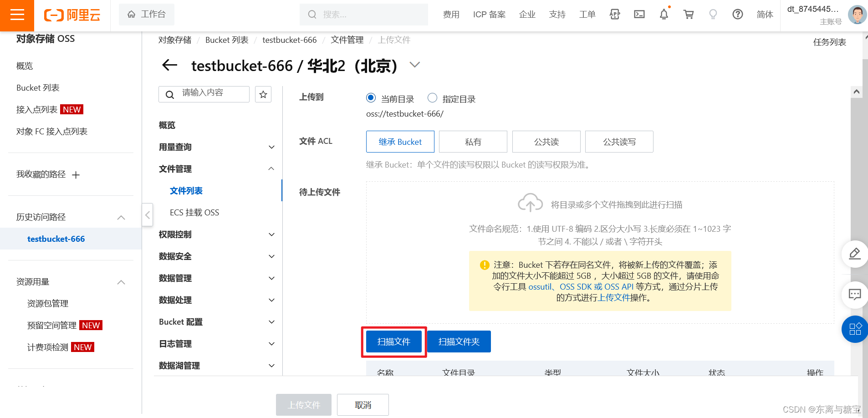Open the orange hamburger menu
Screen dimensions: 868x418
coord(17,15)
